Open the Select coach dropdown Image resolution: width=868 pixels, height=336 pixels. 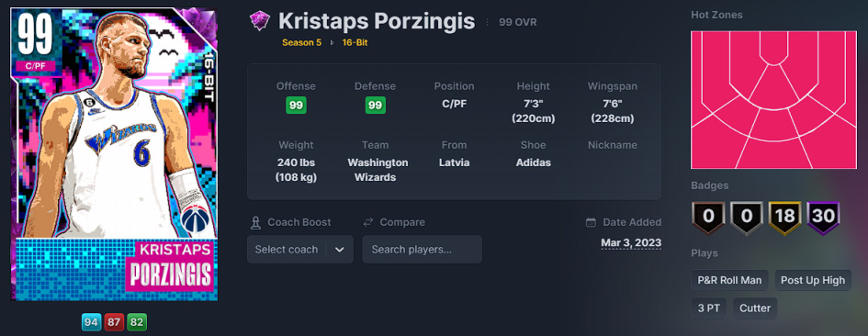(x=300, y=249)
